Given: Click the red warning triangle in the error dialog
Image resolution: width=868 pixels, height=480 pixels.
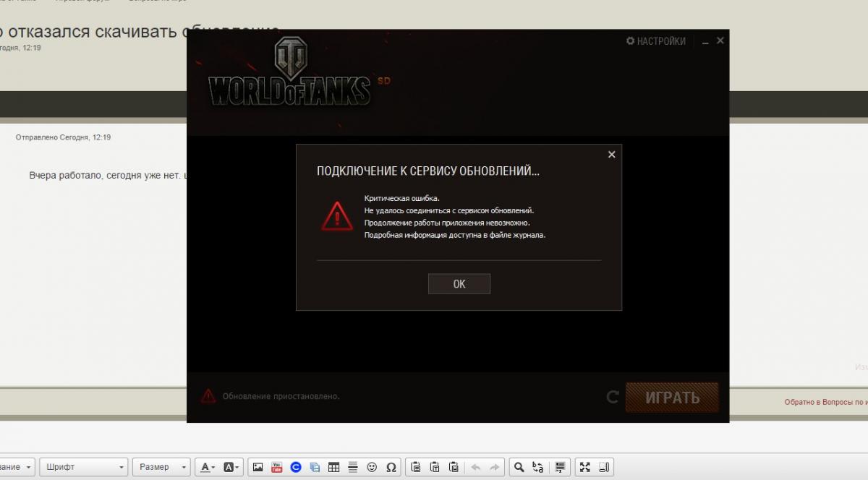Looking at the screenshot, I should (337, 216).
